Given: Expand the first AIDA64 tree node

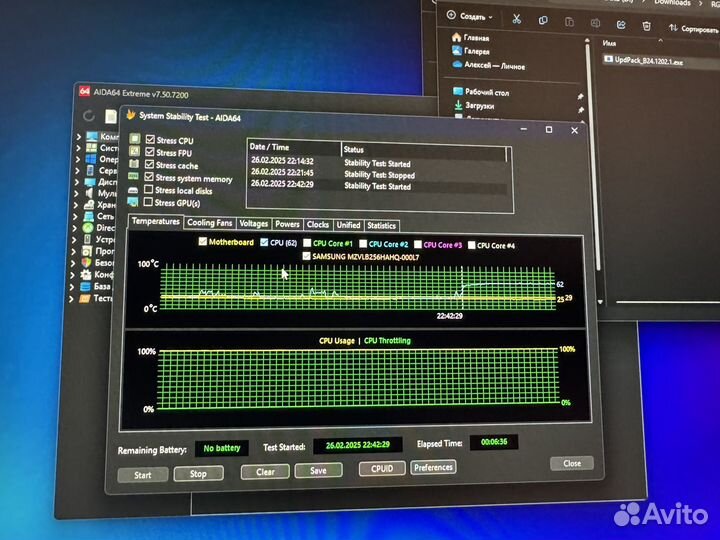Looking at the screenshot, I should point(78,137).
